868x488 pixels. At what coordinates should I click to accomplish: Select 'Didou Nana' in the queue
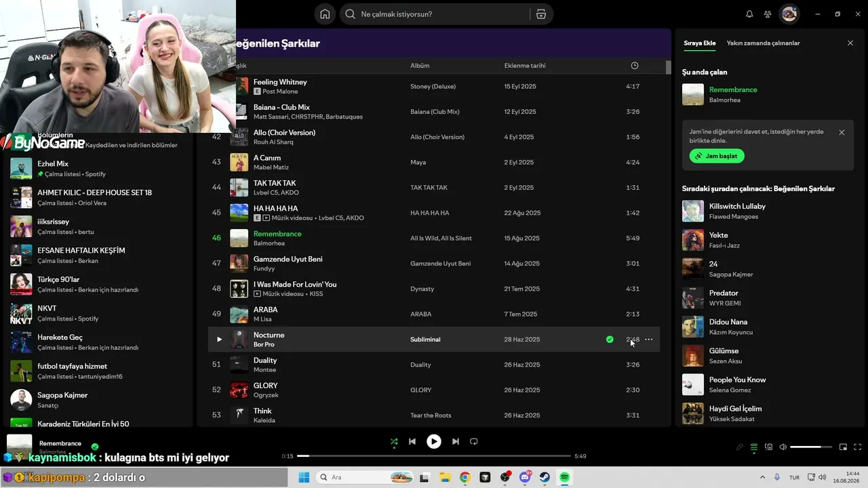coord(768,327)
